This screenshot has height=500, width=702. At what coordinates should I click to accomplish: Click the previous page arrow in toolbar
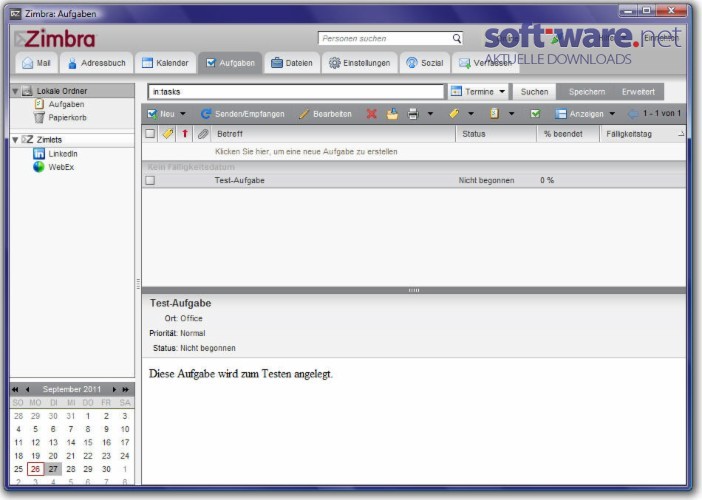click(x=633, y=114)
